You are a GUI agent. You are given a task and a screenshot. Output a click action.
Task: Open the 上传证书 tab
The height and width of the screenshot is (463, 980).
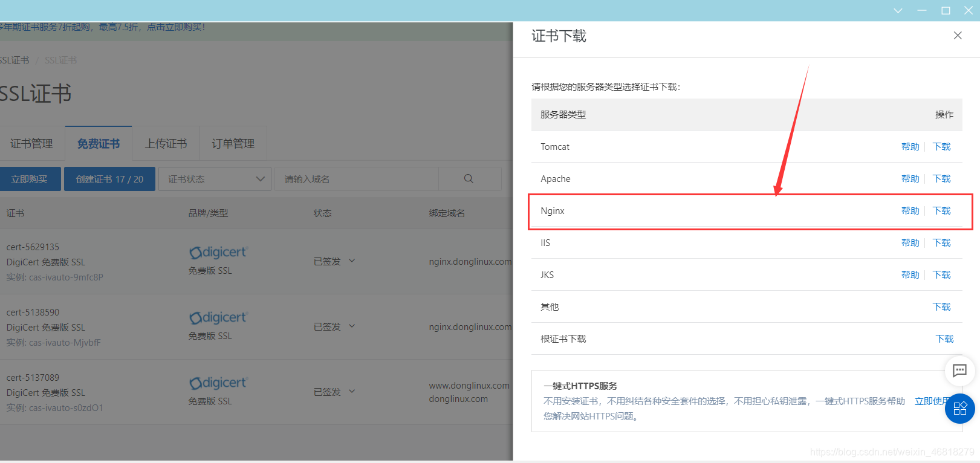point(166,144)
